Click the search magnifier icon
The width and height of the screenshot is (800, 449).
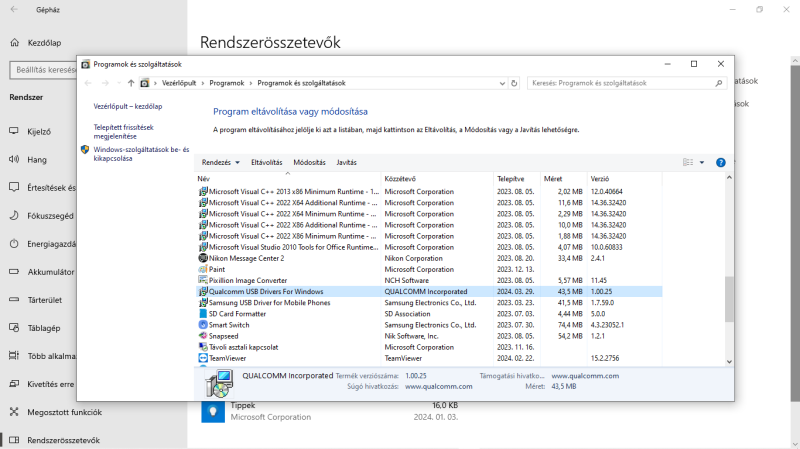(719, 83)
